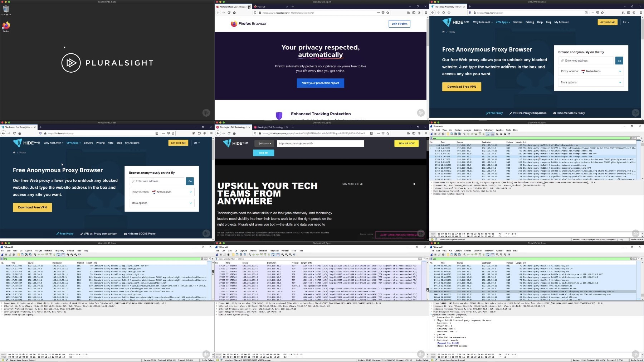Viewport: 644px width, 362px height.
Task: Open hamburger menu in mozilla.org Firefox window
Action: 426,13
